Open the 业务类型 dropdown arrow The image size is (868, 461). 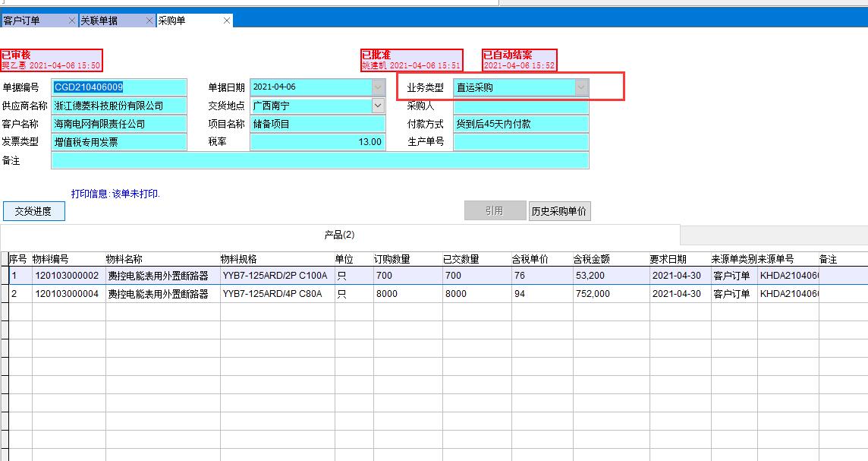(581, 87)
